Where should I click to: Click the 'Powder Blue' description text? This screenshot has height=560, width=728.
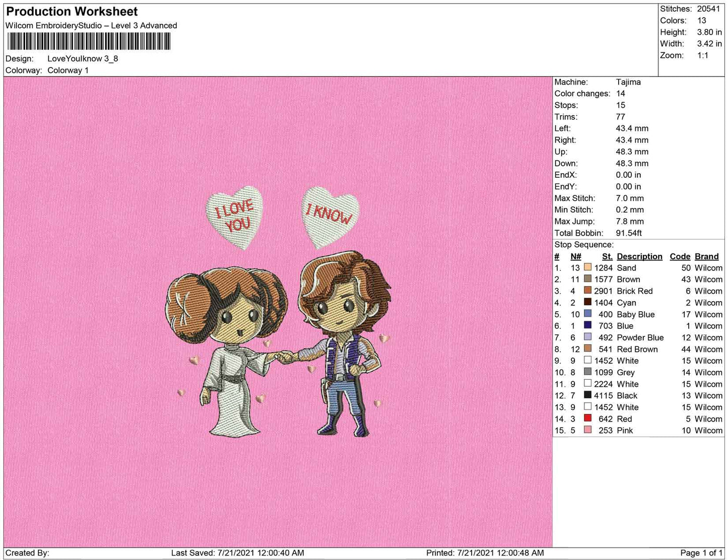pos(640,337)
